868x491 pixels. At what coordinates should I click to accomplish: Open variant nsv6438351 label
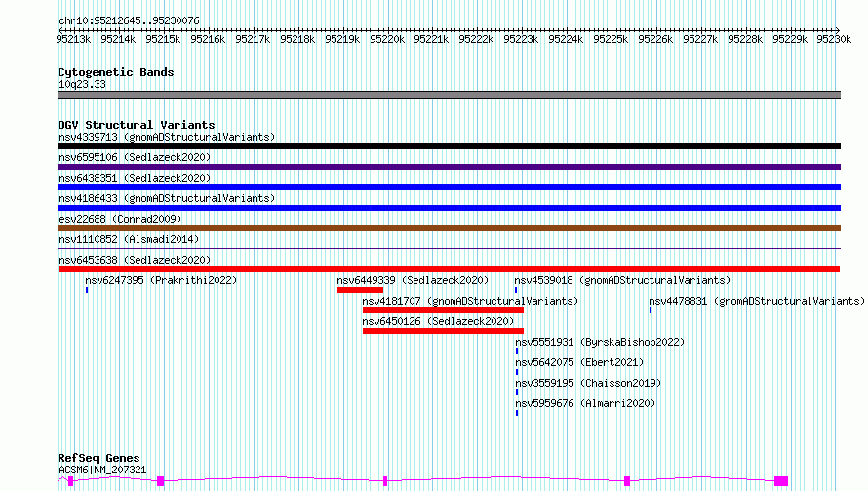(x=135, y=178)
